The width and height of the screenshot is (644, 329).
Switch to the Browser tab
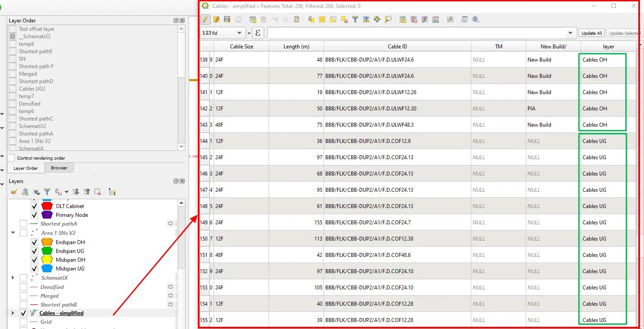59,168
